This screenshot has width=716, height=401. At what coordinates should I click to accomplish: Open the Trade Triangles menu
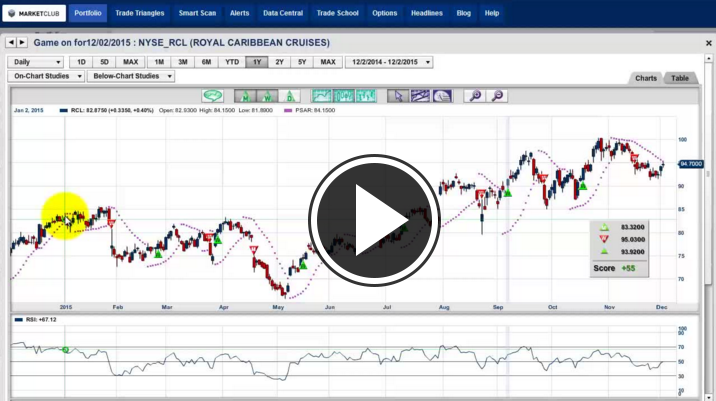(x=140, y=13)
